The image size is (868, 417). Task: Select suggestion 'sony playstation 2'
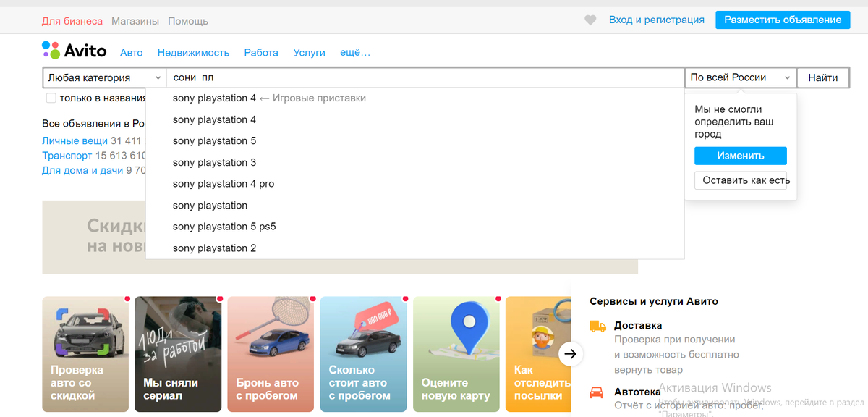415,248
